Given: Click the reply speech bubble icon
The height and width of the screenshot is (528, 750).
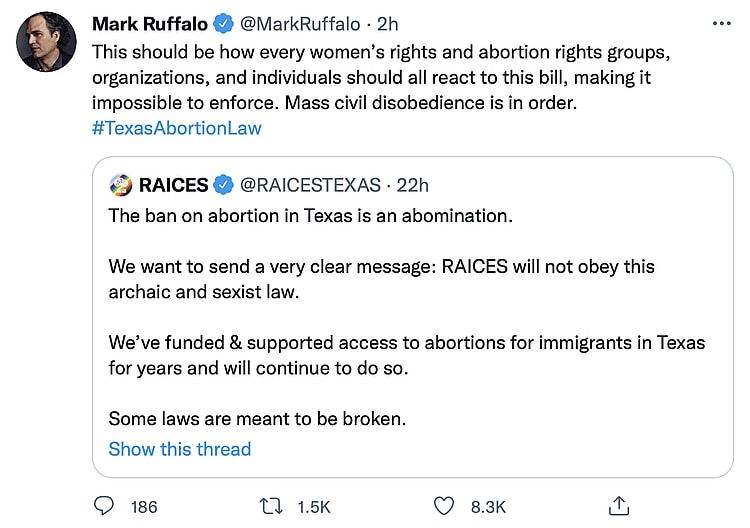Looking at the screenshot, I should [104, 506].
